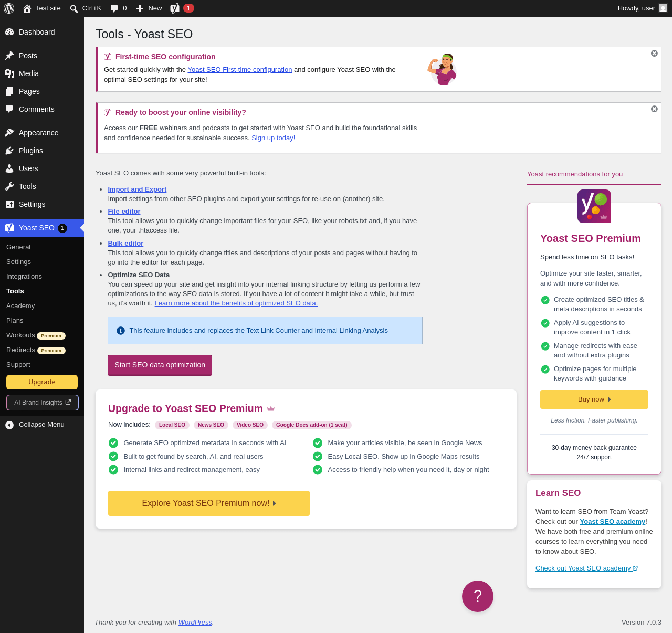Click the Version 7.0.3 footer text
672x633 pixels.
(642, 623)
